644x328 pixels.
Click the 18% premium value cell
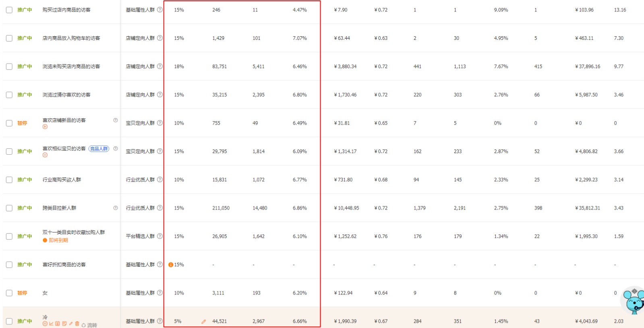[x=179, y=66]
